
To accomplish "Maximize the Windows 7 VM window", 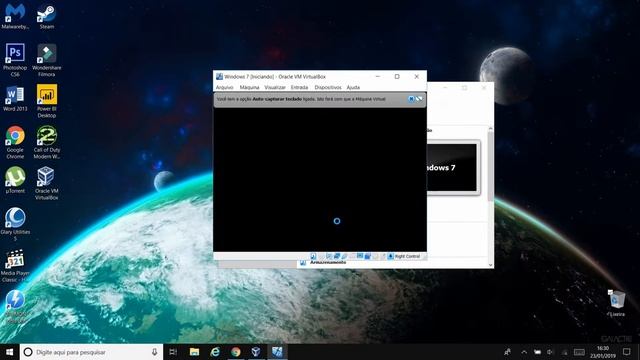I will [397, 76].
